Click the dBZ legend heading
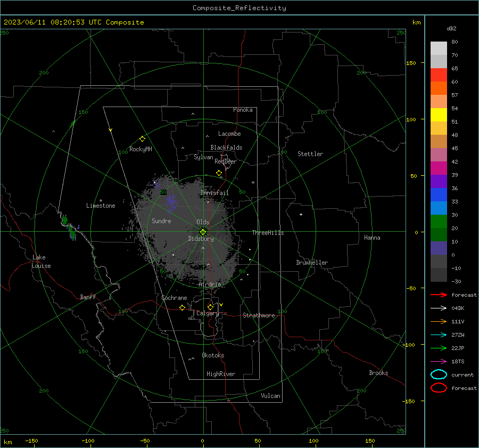This screenshot has height=448, width=479. point(451,28)
